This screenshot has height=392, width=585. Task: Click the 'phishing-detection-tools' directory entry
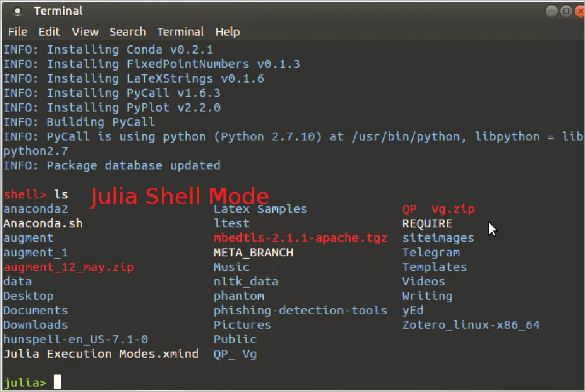click(x=300, y=311)
